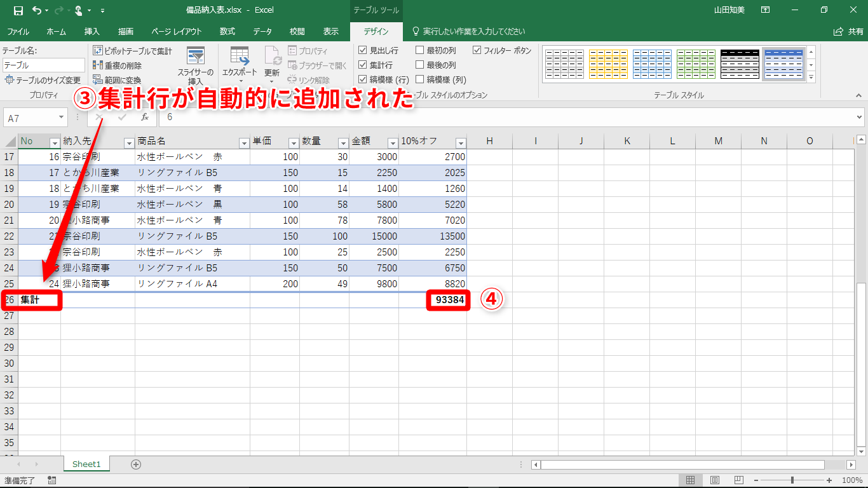Insert a slicer
868x488 pixels.
click(x=196, y=66)
